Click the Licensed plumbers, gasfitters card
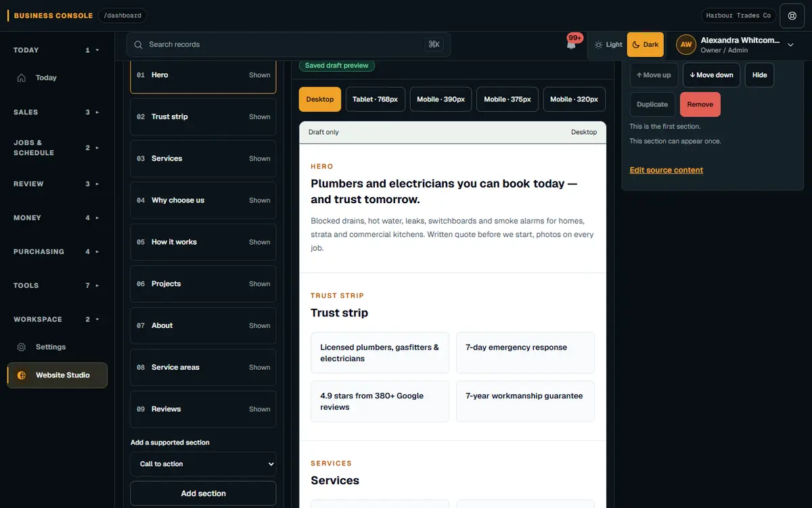This screenshot has height=508, width=812. coord(380,353)
